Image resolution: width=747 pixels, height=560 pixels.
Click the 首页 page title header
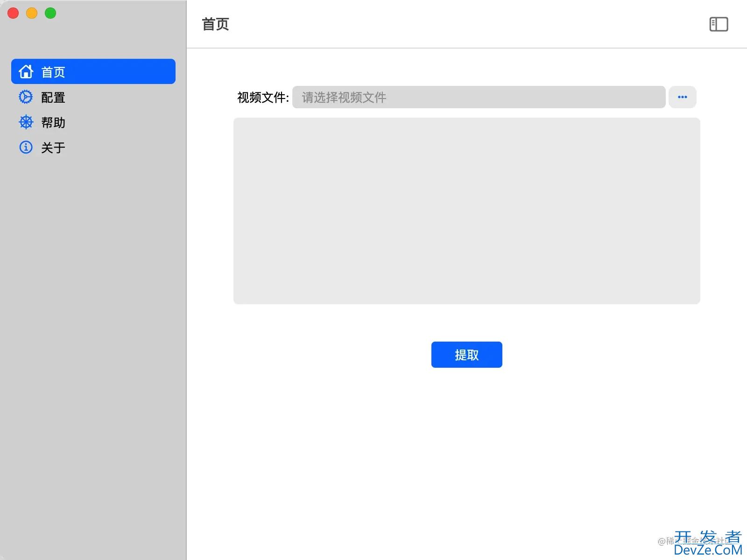[x=215, y=24]
